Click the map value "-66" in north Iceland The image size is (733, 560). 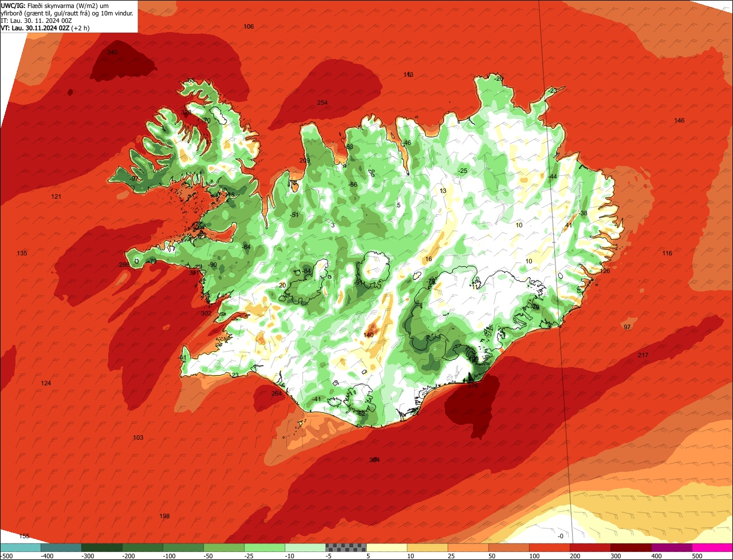(x=353, y=185)
